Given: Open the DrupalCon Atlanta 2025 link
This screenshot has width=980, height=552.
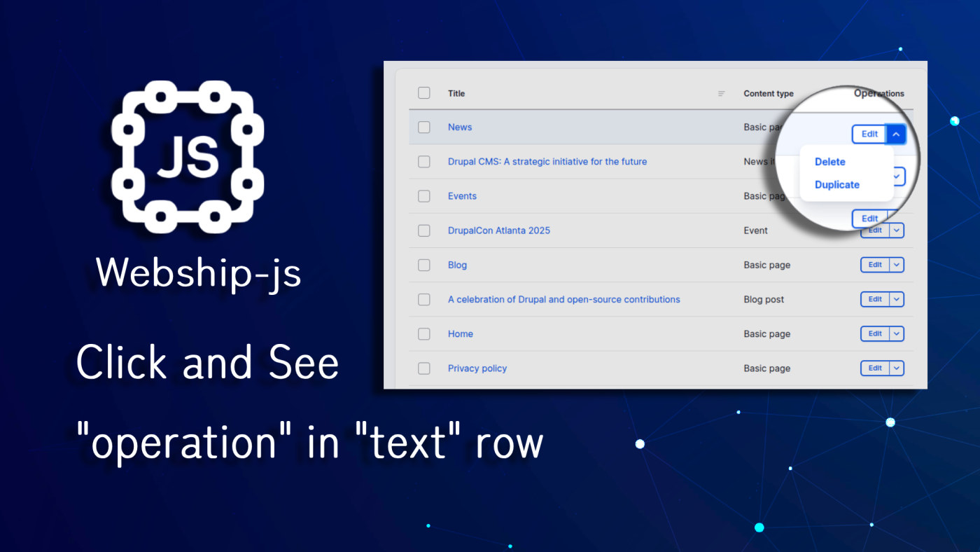Looking at the screenshot, I should pos(498,230).
